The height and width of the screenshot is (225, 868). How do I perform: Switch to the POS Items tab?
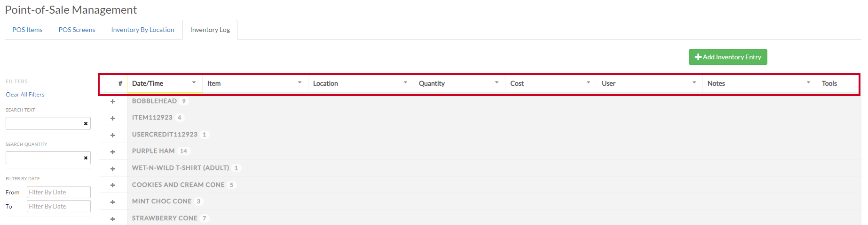pos(27,30)
